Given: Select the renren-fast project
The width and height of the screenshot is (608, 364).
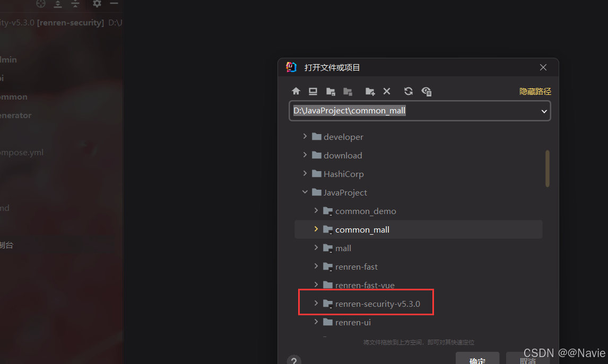Looking at the screenshot, I should (x=419, y=267).
